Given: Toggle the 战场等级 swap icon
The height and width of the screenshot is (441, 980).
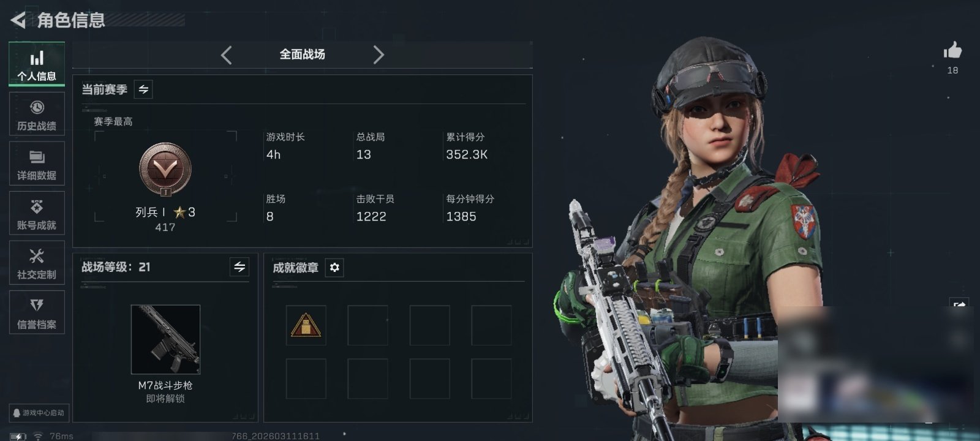Looking at the screenshot, I should (239, 267).
